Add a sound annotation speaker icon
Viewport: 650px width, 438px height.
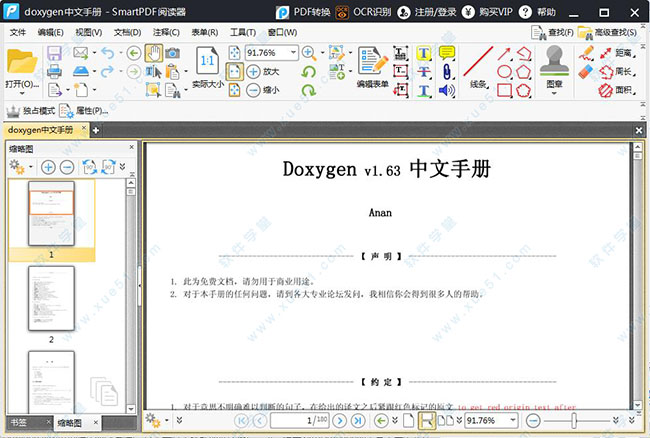click(x=447, y=90)
